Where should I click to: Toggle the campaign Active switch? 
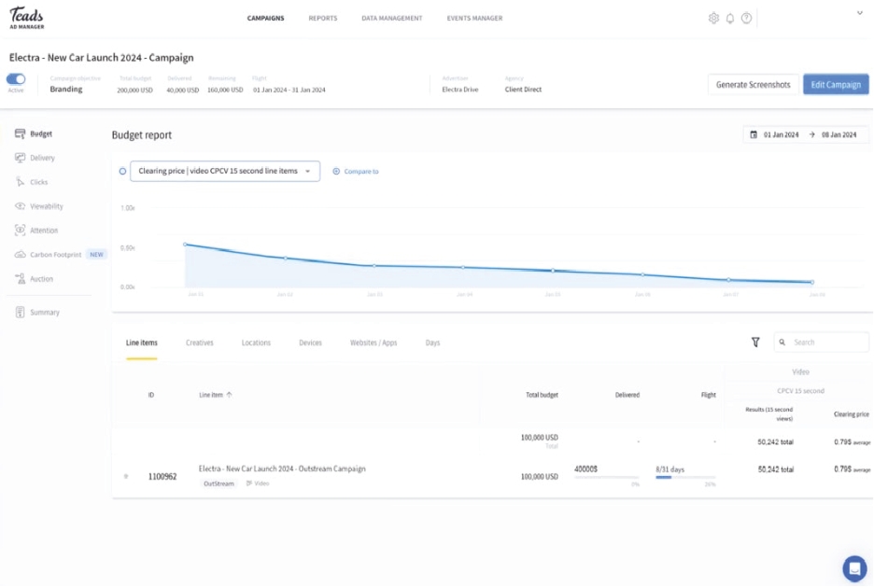[16, 80]
